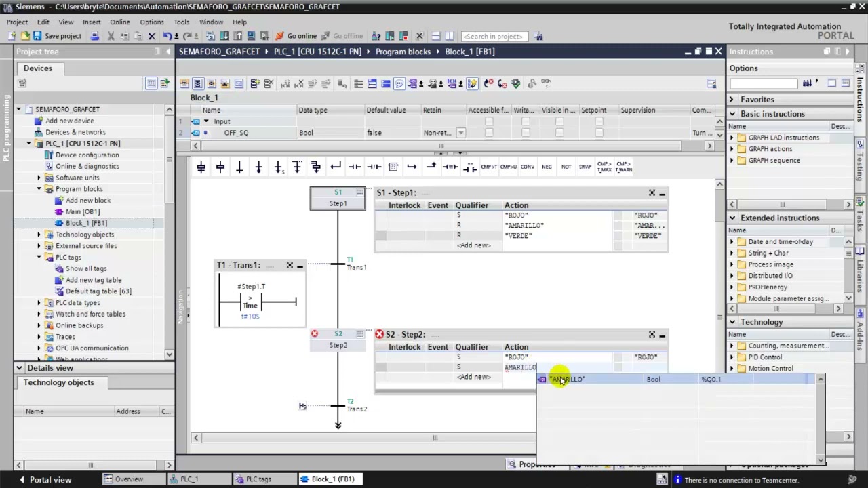This screenshot has width=868, height=488.
Task: Toggle Writable checkbox for OFF_SQ row
Action: 526,133
